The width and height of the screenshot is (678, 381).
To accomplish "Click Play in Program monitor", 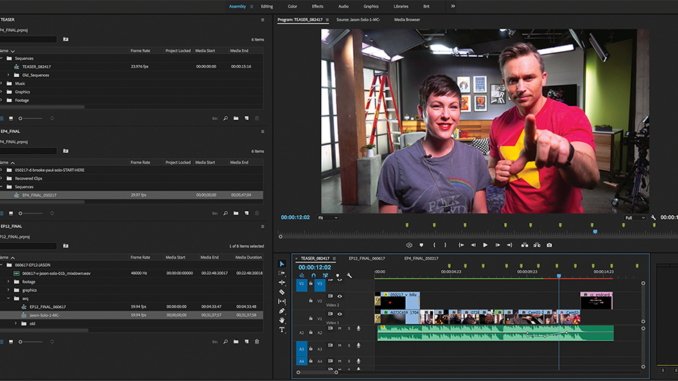I will [x=485, y=245].
